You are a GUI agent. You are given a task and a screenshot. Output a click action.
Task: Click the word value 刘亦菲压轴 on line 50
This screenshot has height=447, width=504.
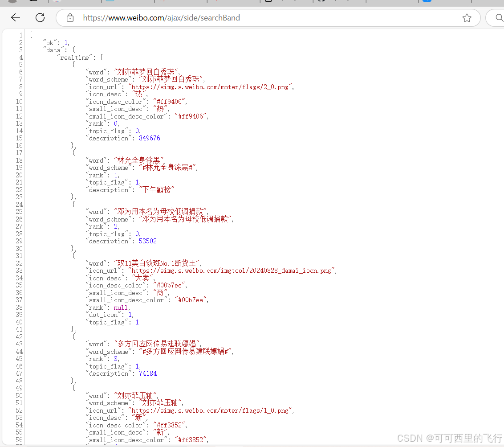[x=136, y=395]
